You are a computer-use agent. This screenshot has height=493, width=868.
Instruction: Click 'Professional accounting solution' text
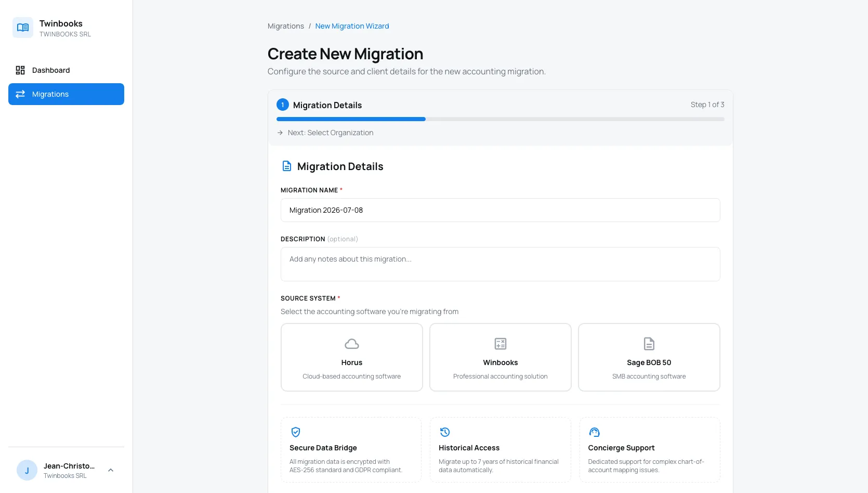click(501, 377)
